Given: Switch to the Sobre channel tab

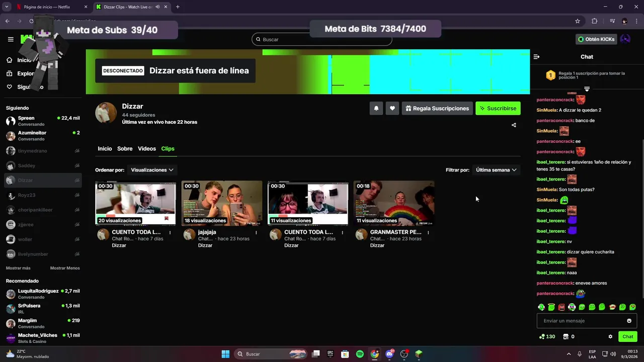Looking at the screenshot, I should [x=125, y=149].
